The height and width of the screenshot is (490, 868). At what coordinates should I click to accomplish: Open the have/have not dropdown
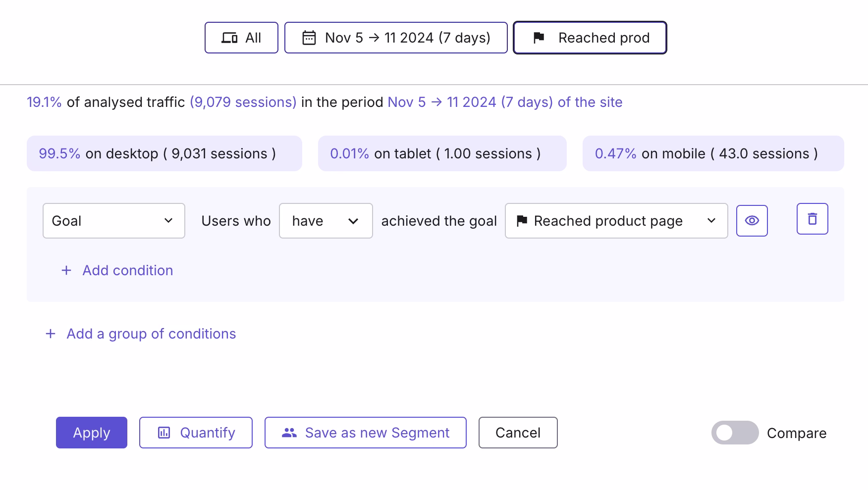point(326,221)
